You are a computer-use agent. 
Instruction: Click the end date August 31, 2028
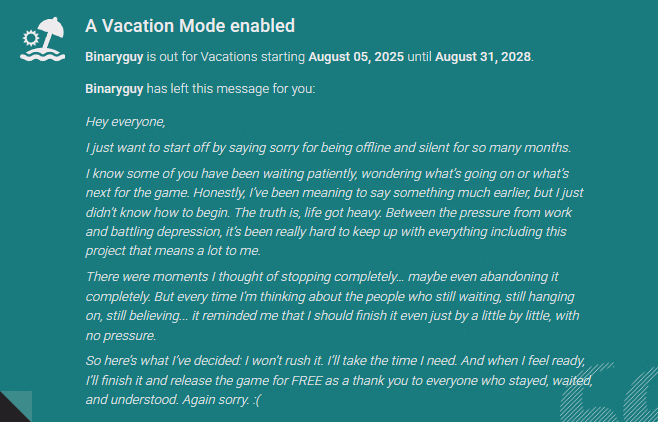pos(483,57)
